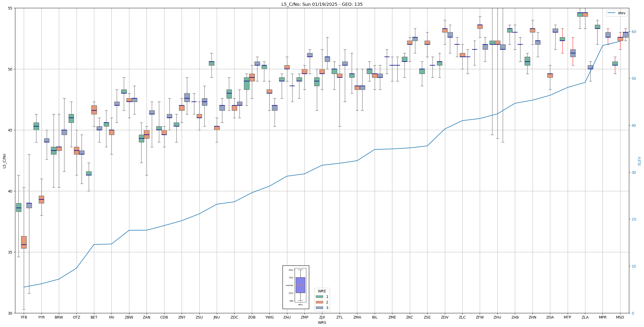Click the ZHU station tick label
The width and height of the screenshot is (644, 327).
tap(497, 317)
